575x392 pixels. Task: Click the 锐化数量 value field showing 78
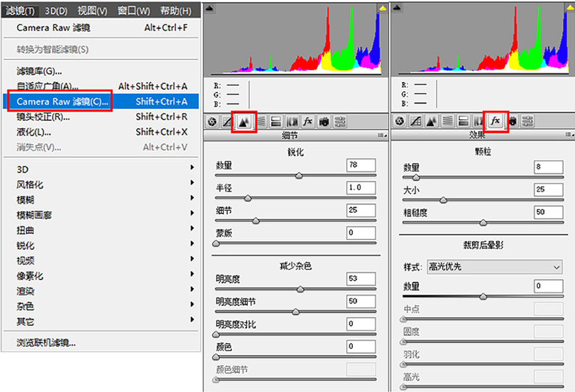(360, 165)
